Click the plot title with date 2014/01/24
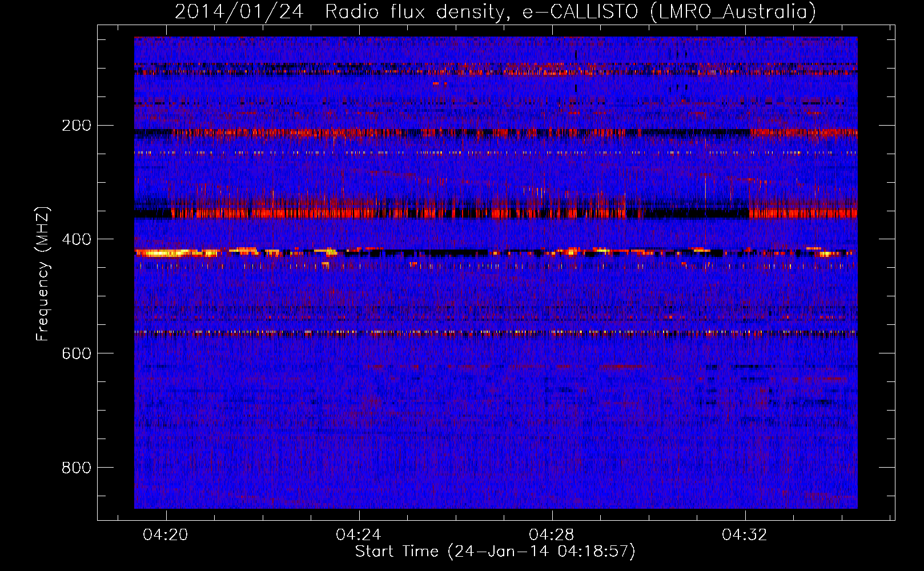 coord(495,11)
